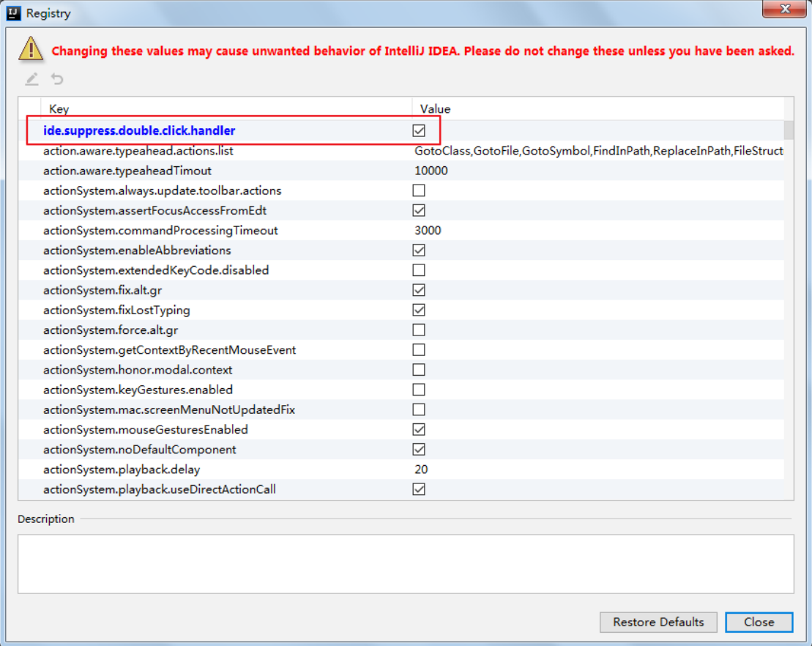Uncheck actionSystem.fixLostTyping checkbox
812x646 pixels.
[419, 310]
